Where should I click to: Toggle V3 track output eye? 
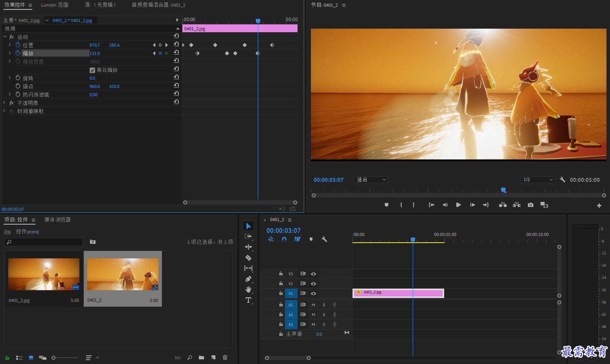[x=313, y=274]
